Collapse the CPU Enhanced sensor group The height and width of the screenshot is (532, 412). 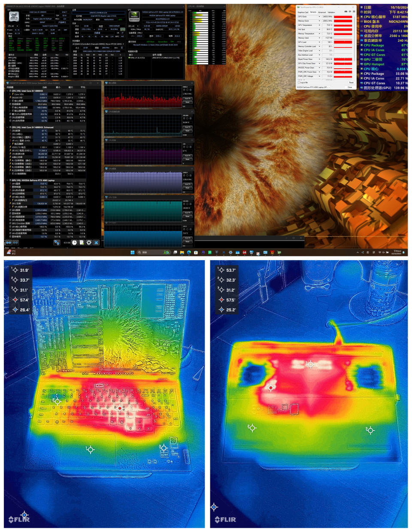(x=8, y=127)
